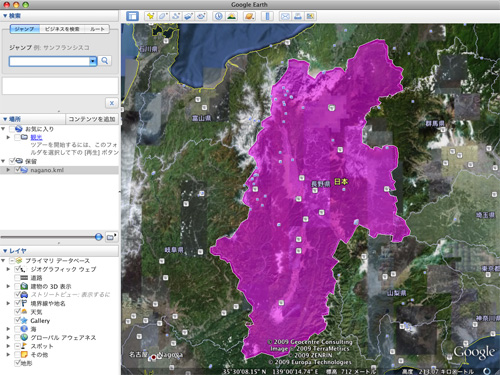Viewport: 500px width, 375px height.
Task: Check the 観光 folder checkbox
Action: click(17, 137)
